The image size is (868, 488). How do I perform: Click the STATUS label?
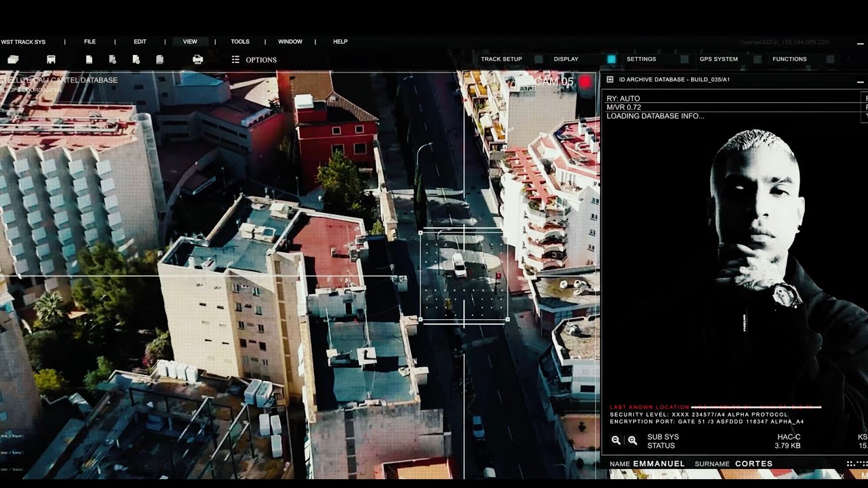pos(661,446)
